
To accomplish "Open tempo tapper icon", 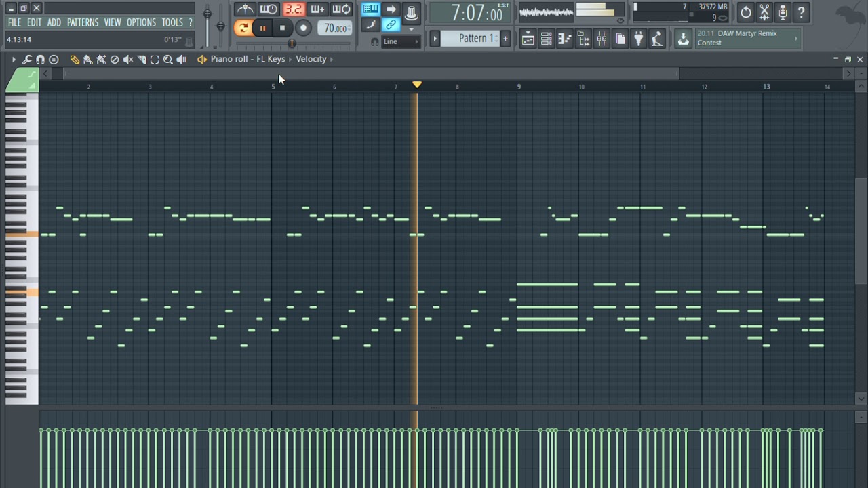I will (656, 39).
